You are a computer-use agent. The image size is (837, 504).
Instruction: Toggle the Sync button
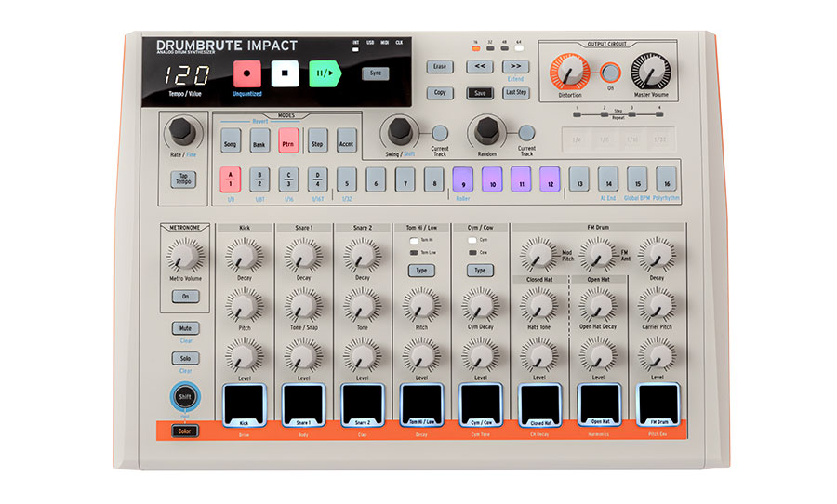(x=376, y=73)
